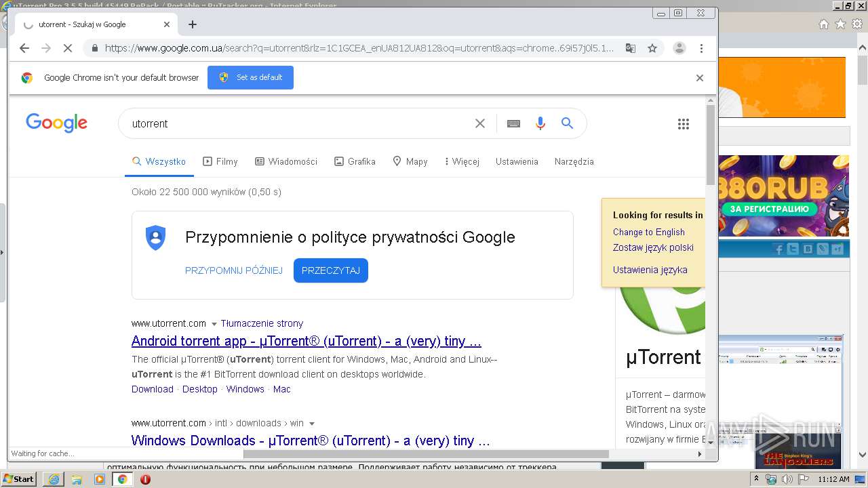The height and width of the screenshot is (488, 868).
Task: Click the privacy shield icon
Action: click(x=156, y=238)
